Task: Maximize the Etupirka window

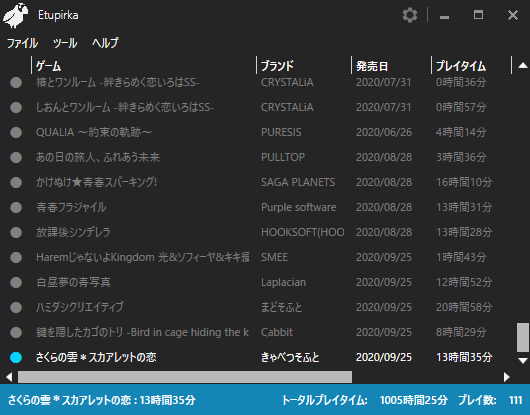Action: pos(478,15)
